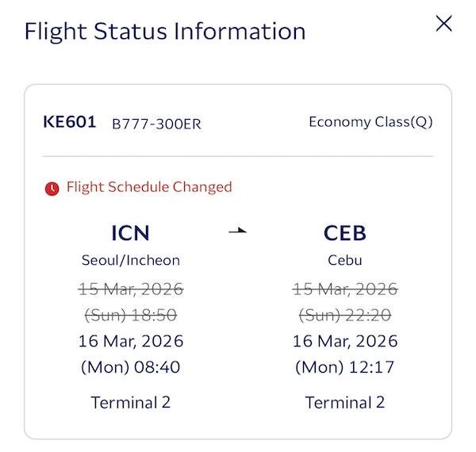Click the CEB arrival airport code
The width and height of the screenshot is (476, 452).
(345, 233)
